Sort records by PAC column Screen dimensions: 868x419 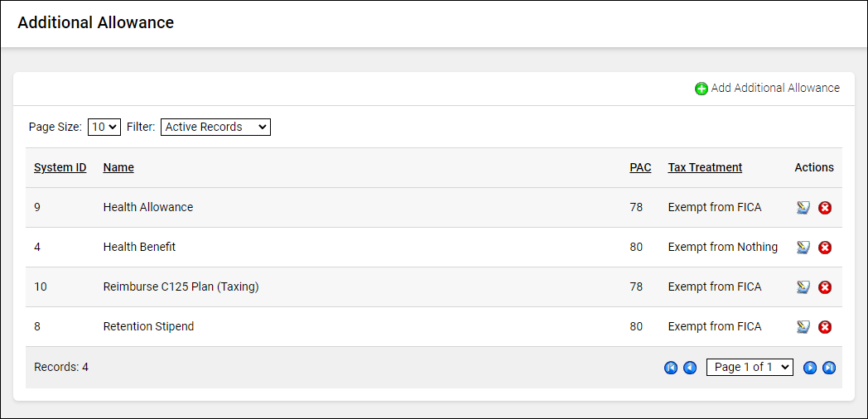click(640, 167)
